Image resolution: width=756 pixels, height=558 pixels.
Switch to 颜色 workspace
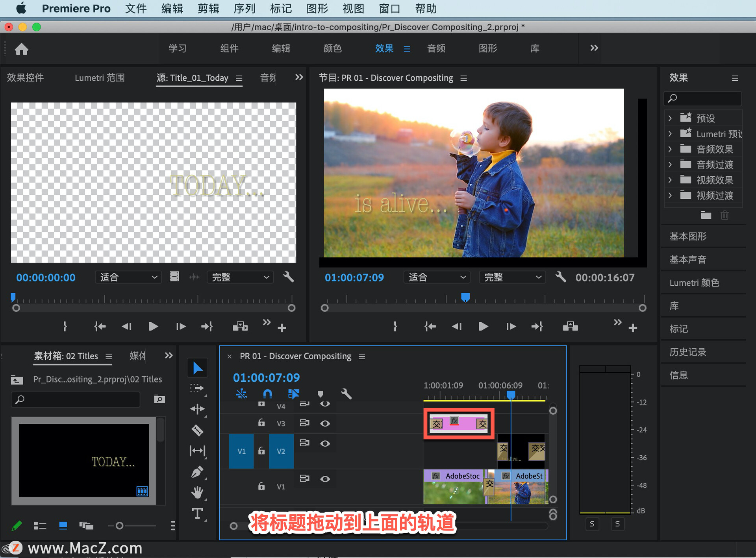tap(333, 48)
